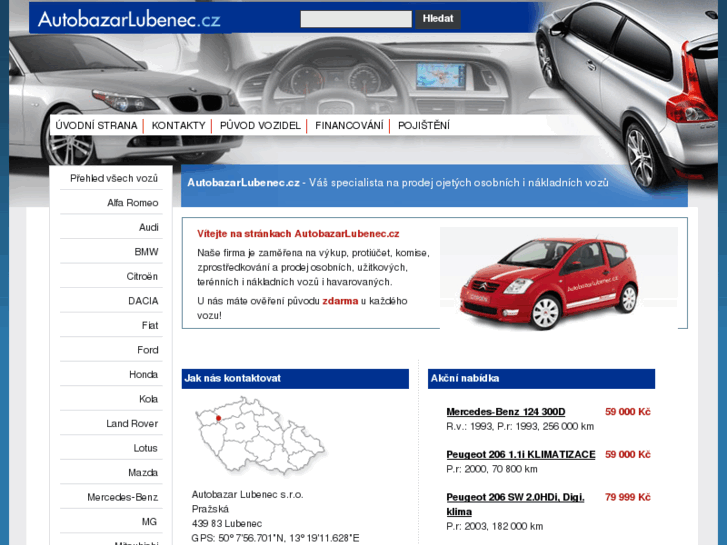Open the Citroën brand listing
727x545 pixels.
(142, 276)
